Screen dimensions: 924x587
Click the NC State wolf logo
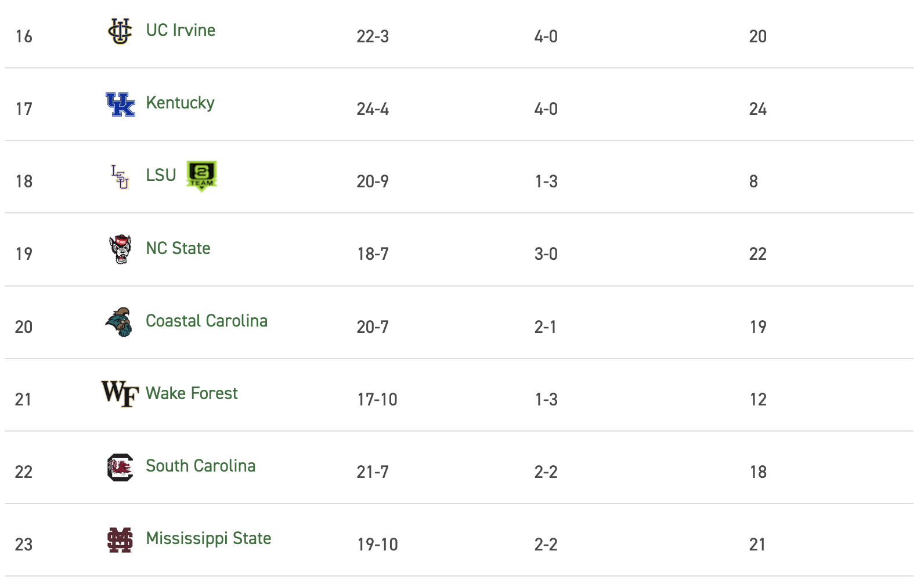pyautogui.click(x=120, y=249)
